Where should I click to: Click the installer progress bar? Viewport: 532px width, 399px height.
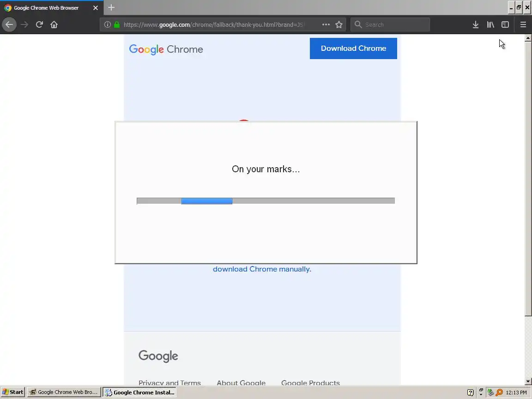coord(266,201)
